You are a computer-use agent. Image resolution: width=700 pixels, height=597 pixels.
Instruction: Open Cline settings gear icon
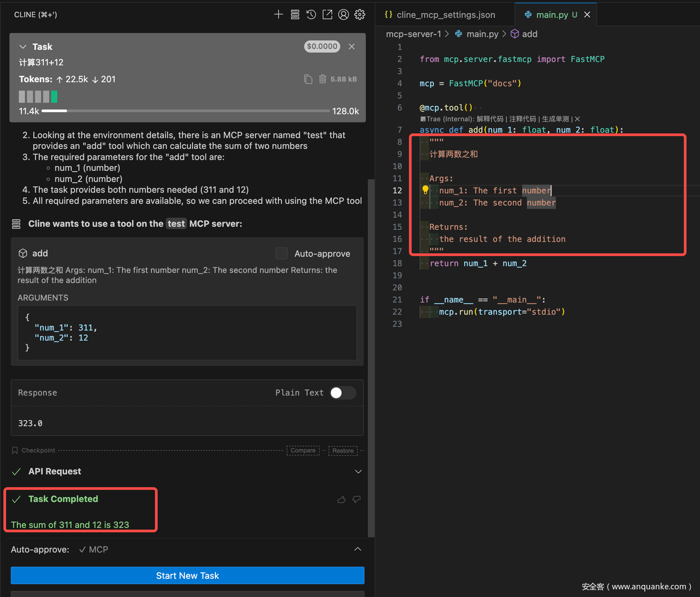360,15
